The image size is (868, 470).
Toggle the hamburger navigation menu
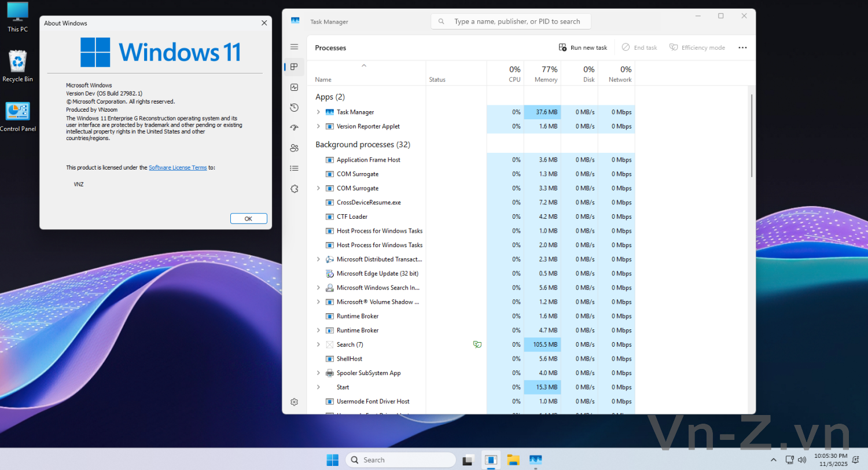pos(294,47)
